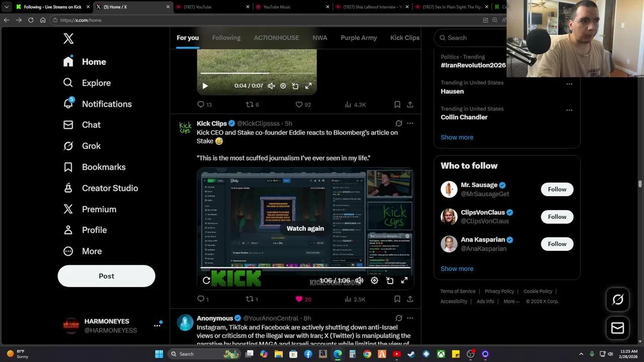Image resolution: width=644 pixels, height=362 pixels.
Task: Follow Ana Kasparian
Action: [x=557, y=244]
